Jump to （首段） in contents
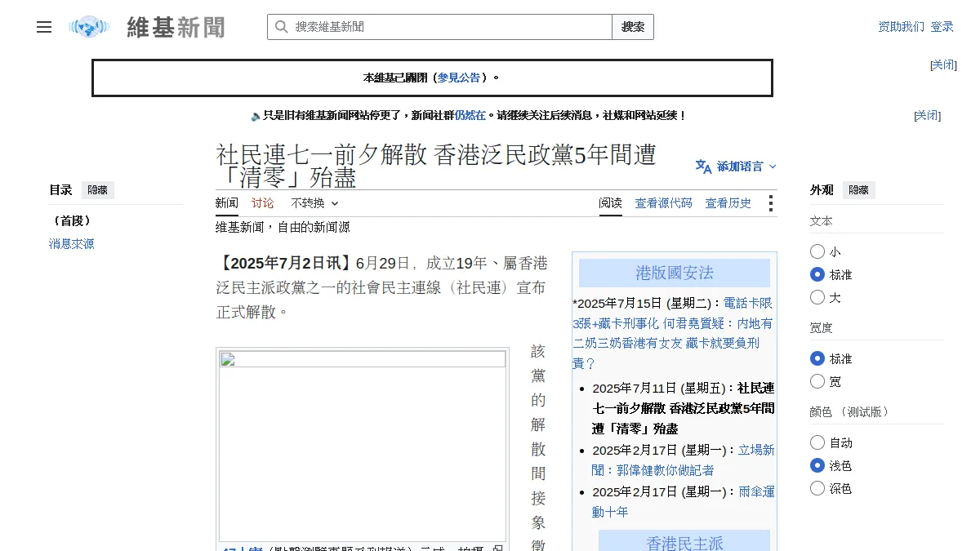980x551 pixels. 72,221
